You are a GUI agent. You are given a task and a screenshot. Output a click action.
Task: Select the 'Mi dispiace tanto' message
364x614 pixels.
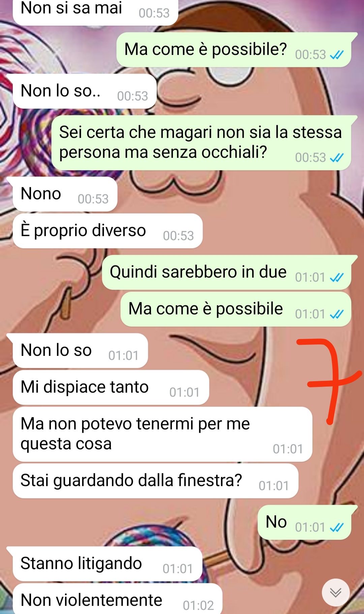click(111, 388)
